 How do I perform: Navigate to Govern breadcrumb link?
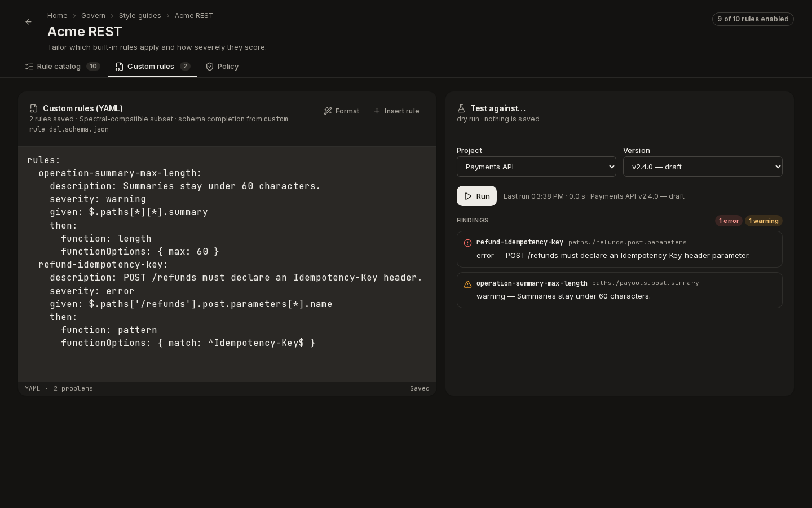point(93,16)
